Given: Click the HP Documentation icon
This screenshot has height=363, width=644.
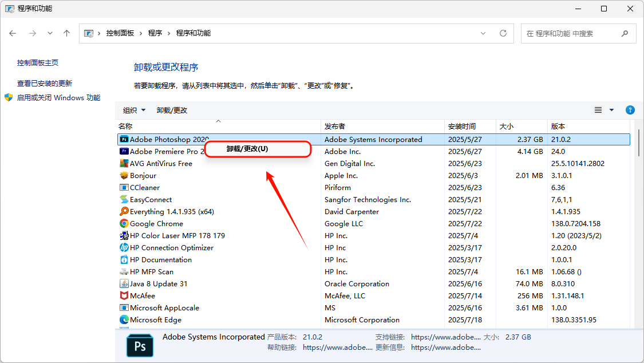Looking at the screenshot, I should click(x=124, y=260).
